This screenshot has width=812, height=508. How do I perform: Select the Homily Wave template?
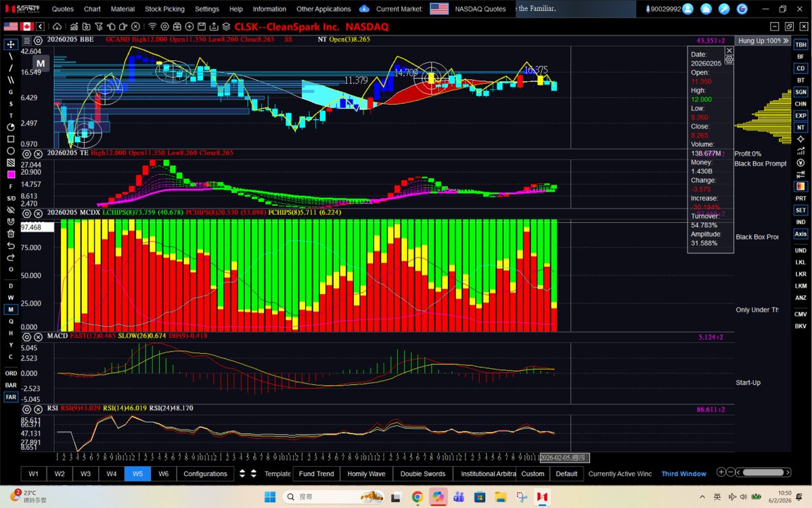(366, 473)
